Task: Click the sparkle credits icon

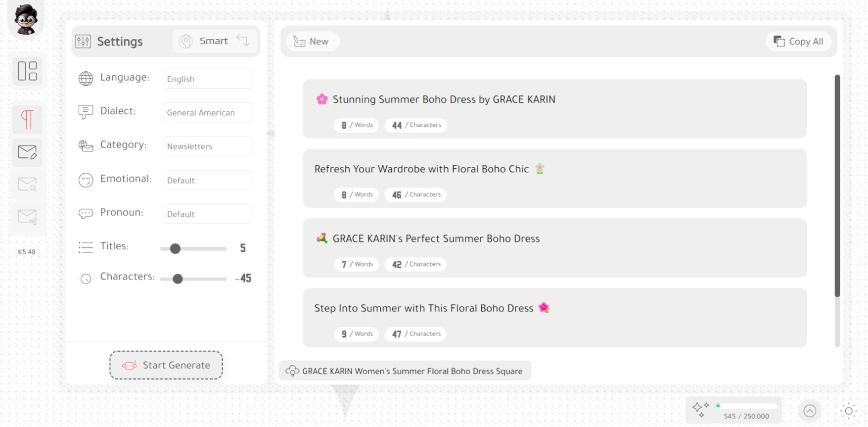Action: [700, 410]
